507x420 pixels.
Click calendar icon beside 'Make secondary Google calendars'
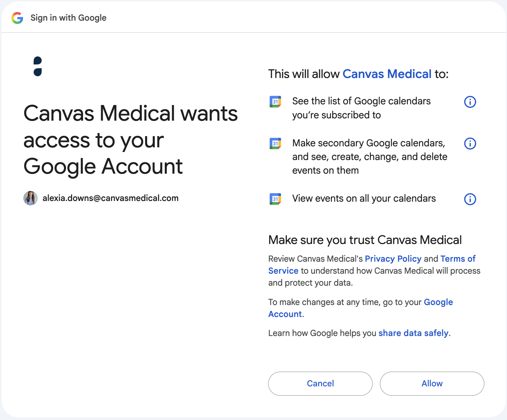click(x=275, y=144)
